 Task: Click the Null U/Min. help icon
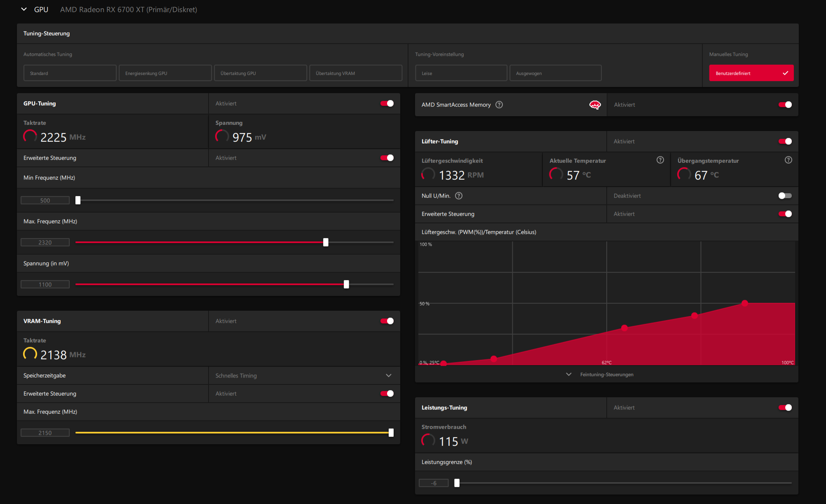pyautogui.click(x=459, y=196)
